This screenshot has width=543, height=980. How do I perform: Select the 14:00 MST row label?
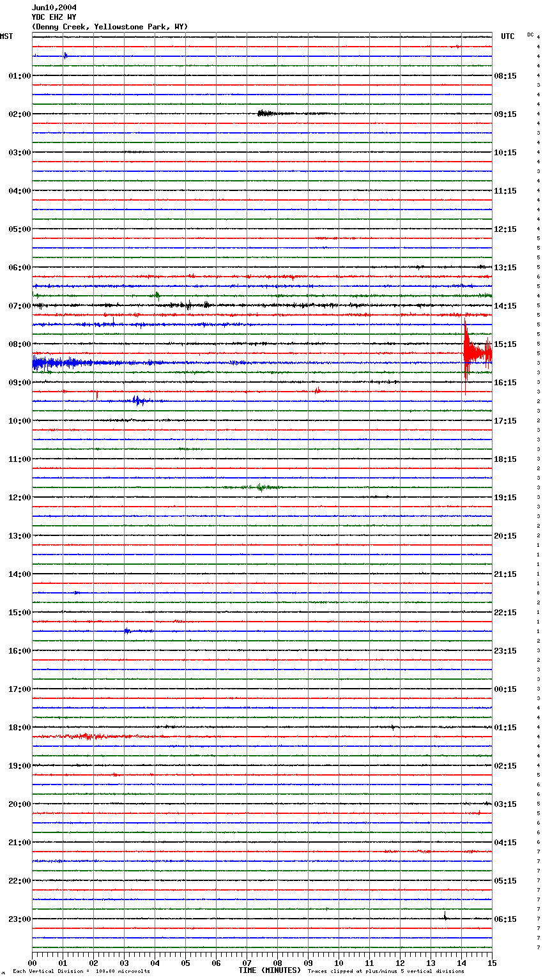click(20, 574)
